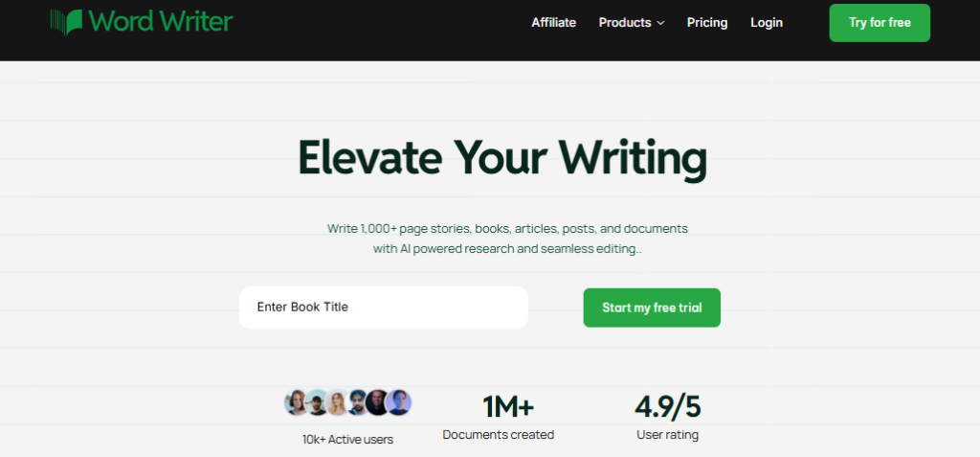980x457 pixels.
Task: Click the fifth avatar with dark background
Action: point(378,402)
